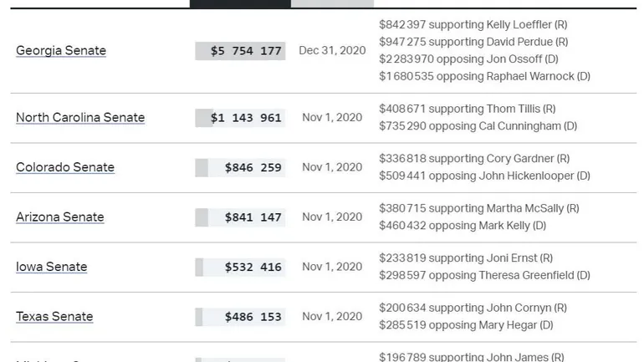Open the Texas Senate link
This screenshot has width=644, height=362.
[54, 317]
